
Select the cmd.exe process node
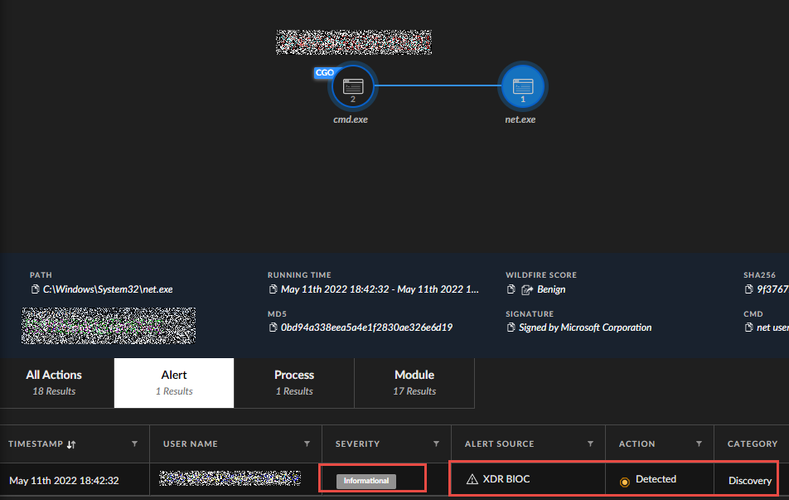pos(352,85)
